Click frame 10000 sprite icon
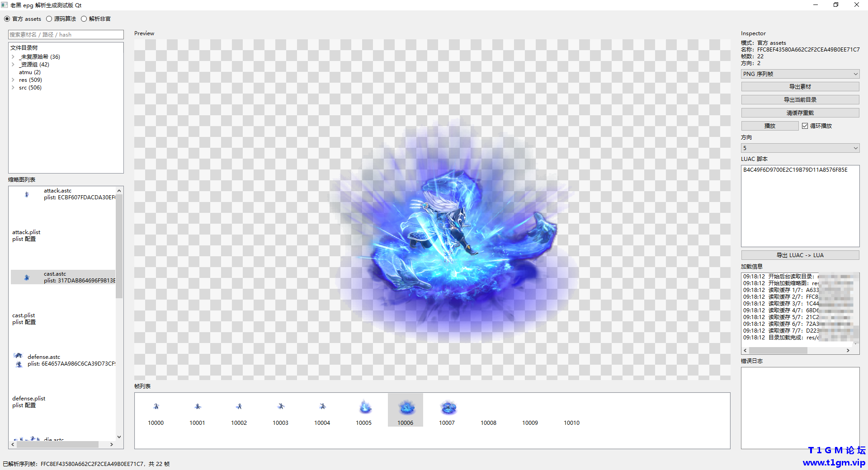 (x=156, y=406)
